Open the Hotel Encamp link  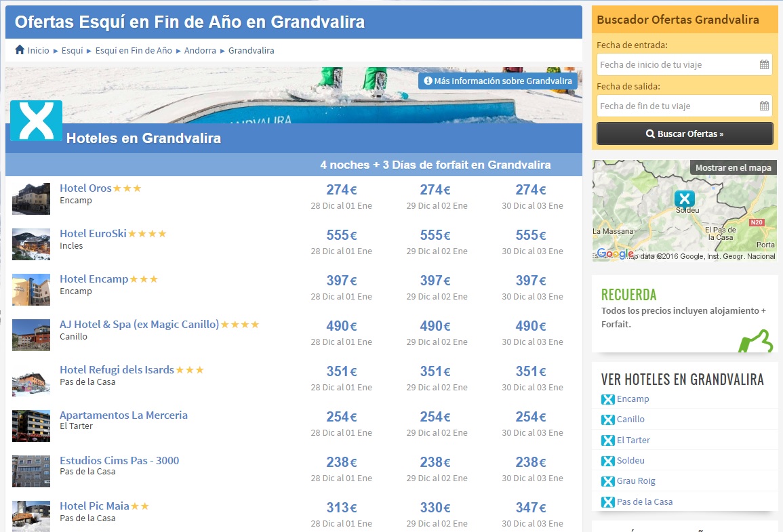[x=94, y=279]
